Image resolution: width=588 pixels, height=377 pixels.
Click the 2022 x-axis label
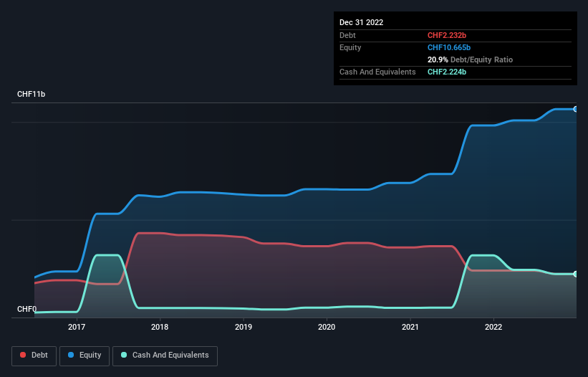[x=493, y=327]
